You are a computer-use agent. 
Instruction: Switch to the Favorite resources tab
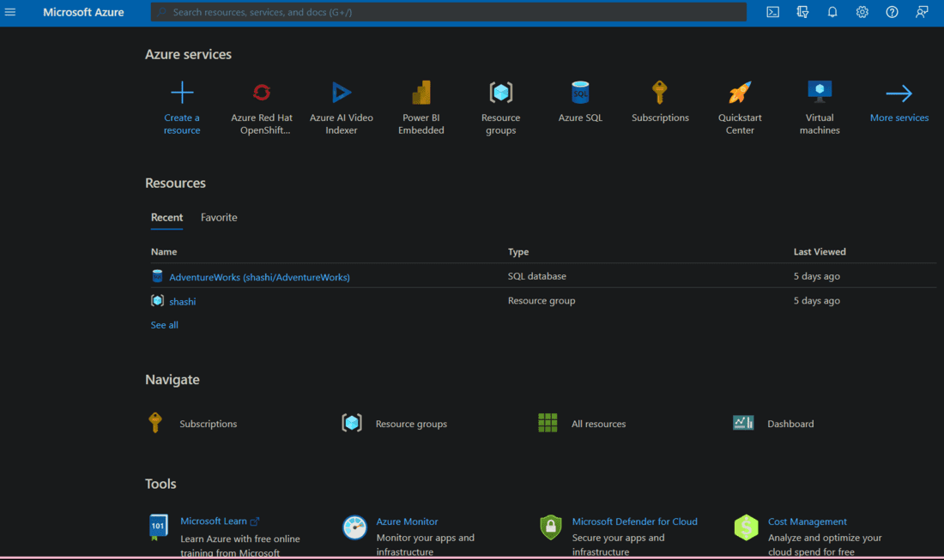[219, 218]
